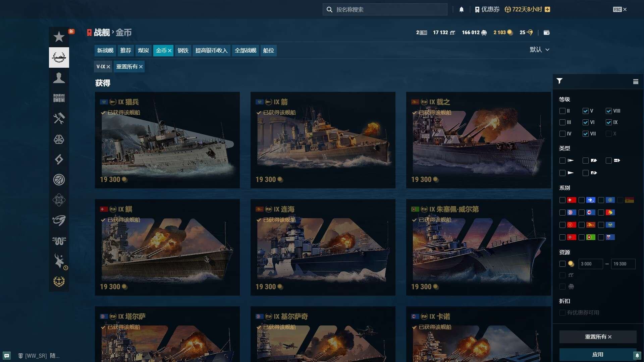This screenshot has height=362, width=644.
Task: Check the doubloon resource checkbox
Action: [x=562, y=264]
